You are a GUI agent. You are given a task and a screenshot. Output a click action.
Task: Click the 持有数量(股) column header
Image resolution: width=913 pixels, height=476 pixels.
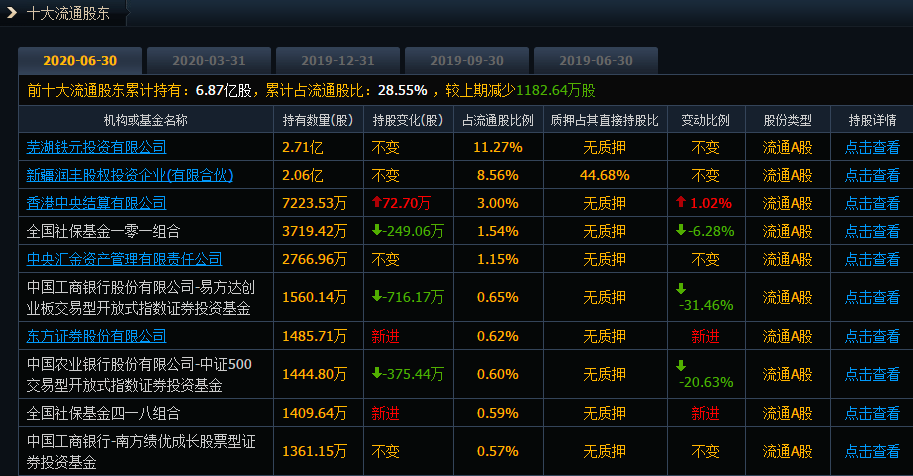point(318,120)
